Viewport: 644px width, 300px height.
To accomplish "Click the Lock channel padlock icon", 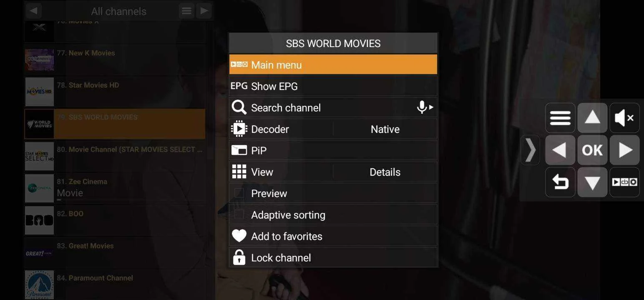I will click(x=239, y=257).
